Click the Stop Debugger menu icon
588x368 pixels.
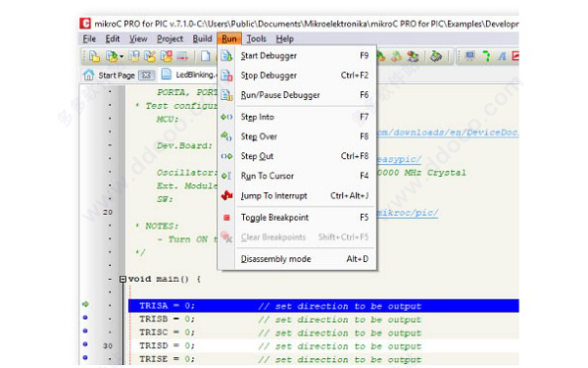[226, 76]
